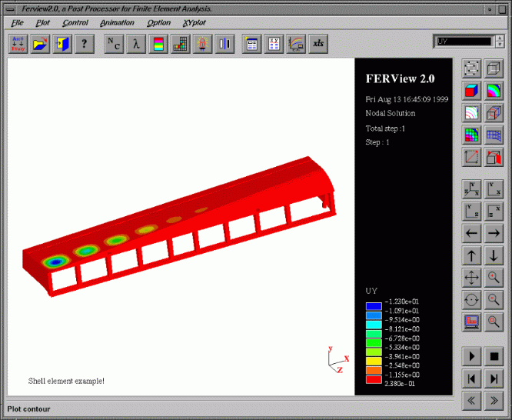Click the xls export toolbar button
Image resolution: width=512 pixels, height=420 pixels.
pyautogui.click(x=318, y=44)
